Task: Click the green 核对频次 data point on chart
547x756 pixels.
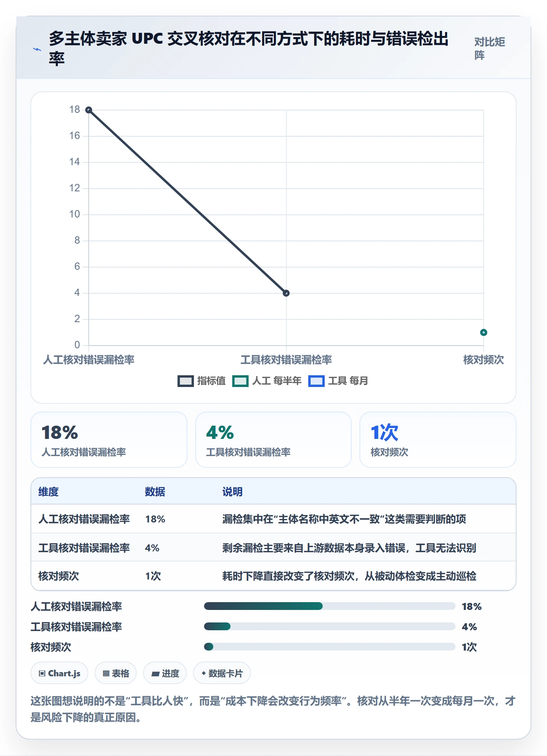Action: pos(483,332)
